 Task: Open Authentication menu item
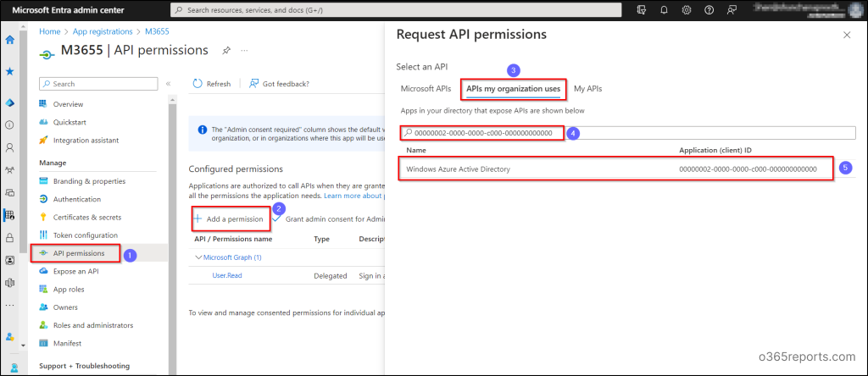coord(77,199)
